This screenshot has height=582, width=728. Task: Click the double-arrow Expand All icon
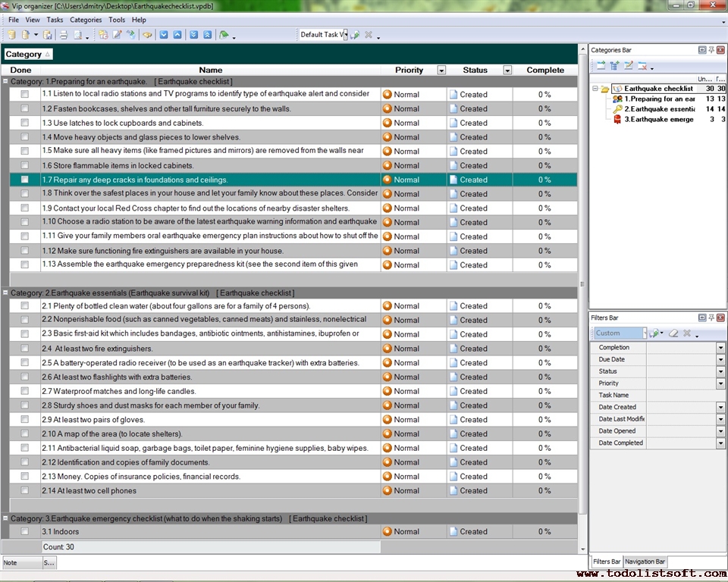pyautogui.click(x=193, y=35)
